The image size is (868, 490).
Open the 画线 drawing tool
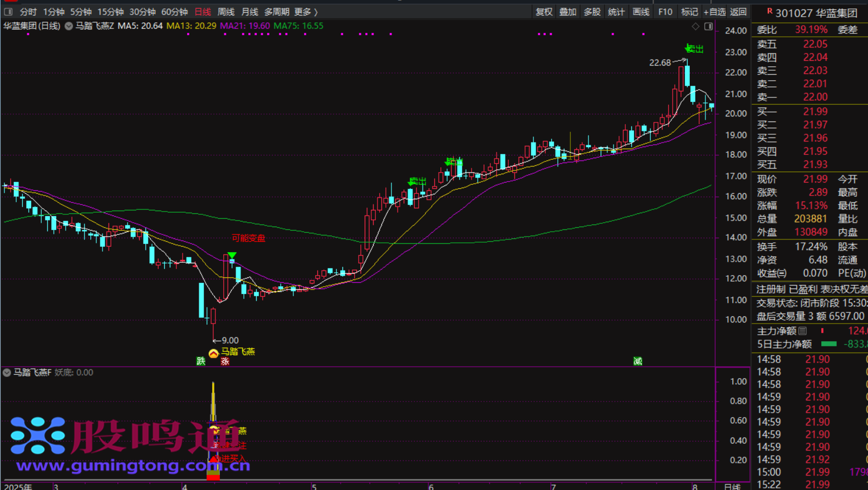pyautogui.click(x=641, y=12)
